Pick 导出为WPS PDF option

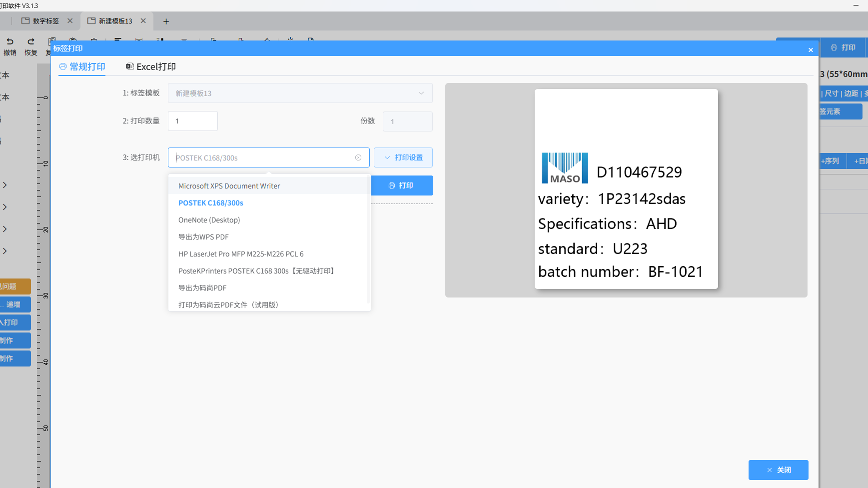[203, 237]
